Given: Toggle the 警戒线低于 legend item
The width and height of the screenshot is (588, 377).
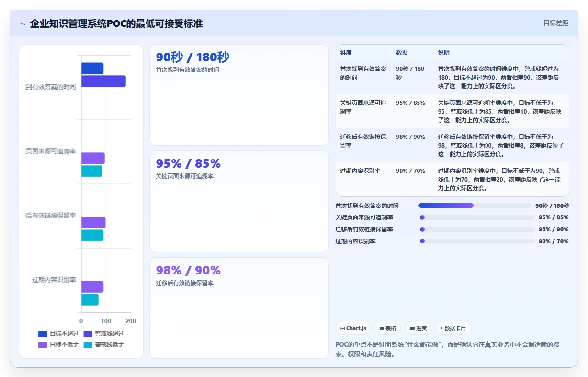Looking at the screenshot, I should tap(103, 344).
